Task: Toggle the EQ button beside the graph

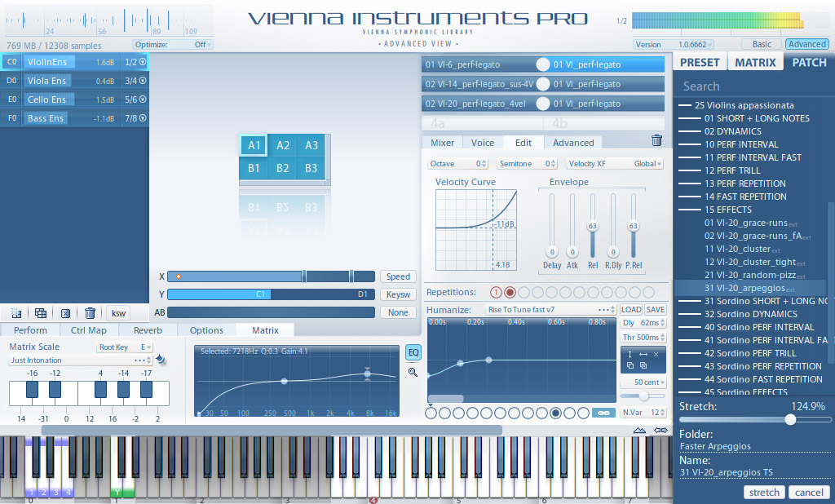Action: click(413, 352)
